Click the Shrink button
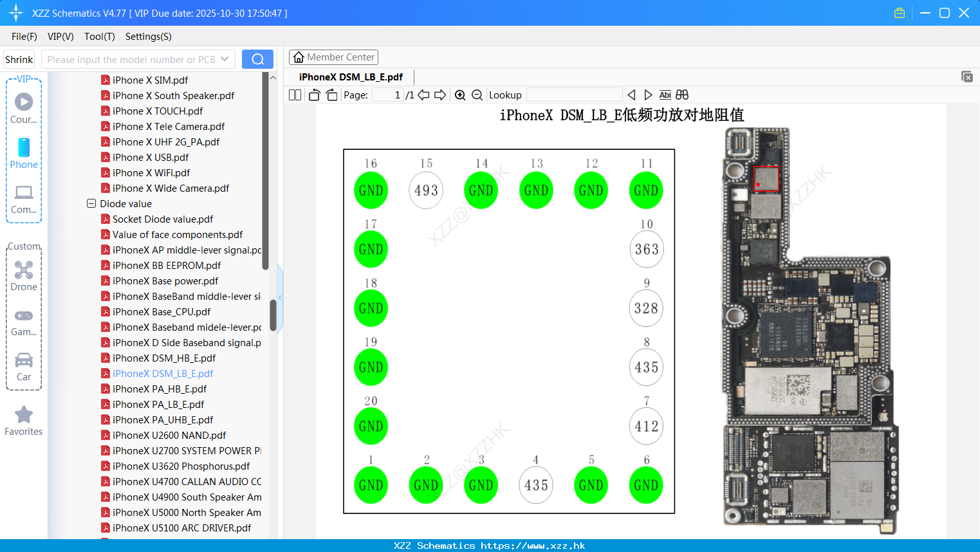The height and width of the screenshot is (552, 980). click(19, 59)
